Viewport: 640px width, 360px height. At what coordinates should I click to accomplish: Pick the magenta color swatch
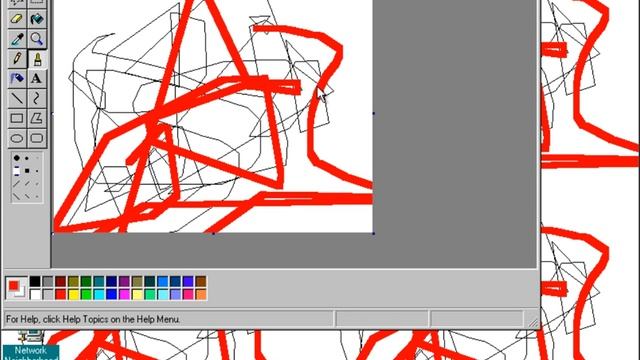(124, 294)
